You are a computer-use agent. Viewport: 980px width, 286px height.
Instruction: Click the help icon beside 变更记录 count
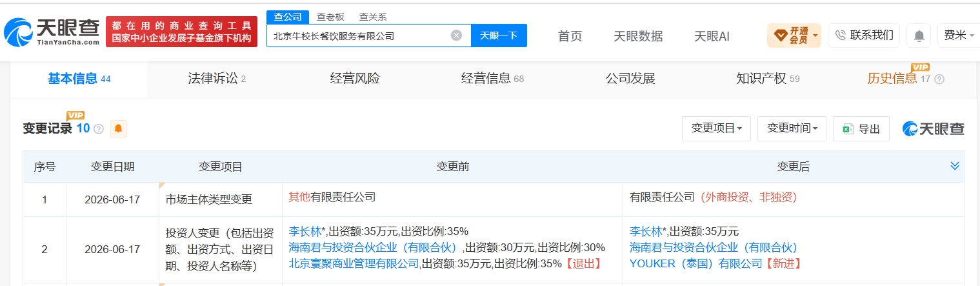tap(99, 129)
